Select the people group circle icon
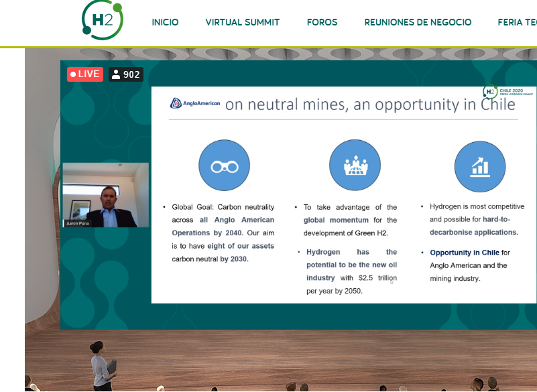 click(355, 166)
